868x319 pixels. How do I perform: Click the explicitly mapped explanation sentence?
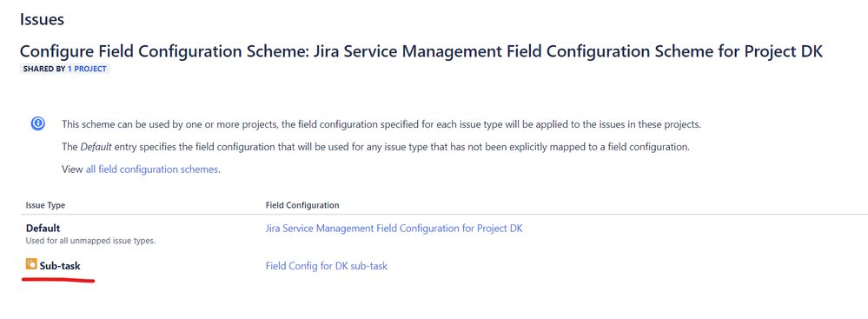pyautogui.click(x=376, y=148)
